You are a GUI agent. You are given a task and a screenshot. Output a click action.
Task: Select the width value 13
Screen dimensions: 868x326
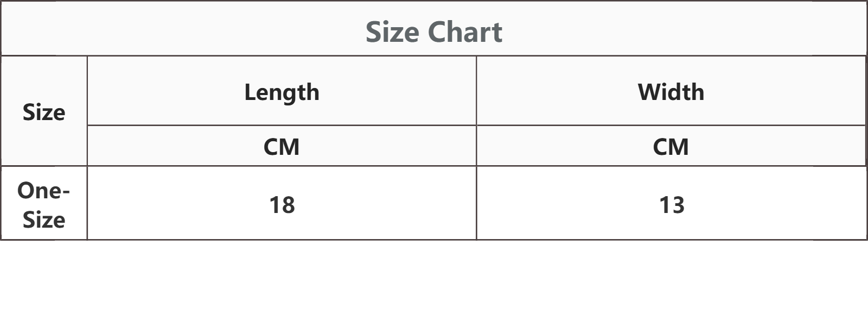point(672,205)
